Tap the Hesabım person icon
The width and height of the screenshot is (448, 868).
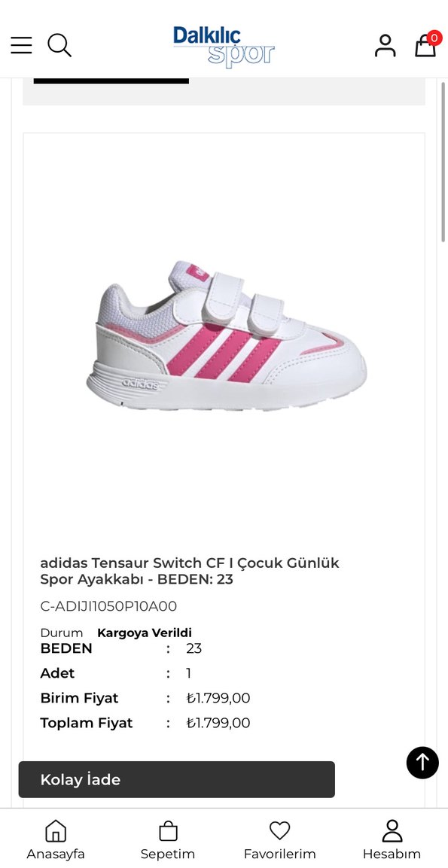(392, 831)
